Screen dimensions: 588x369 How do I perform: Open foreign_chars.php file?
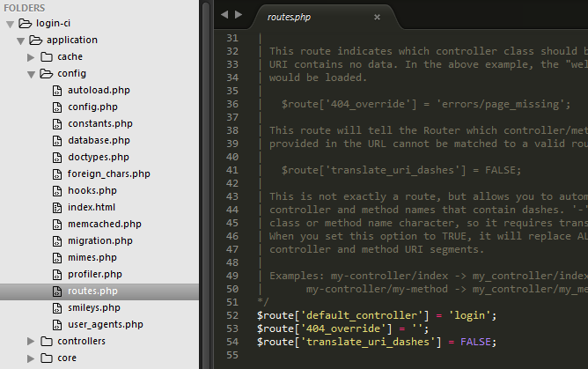point(109,173)
